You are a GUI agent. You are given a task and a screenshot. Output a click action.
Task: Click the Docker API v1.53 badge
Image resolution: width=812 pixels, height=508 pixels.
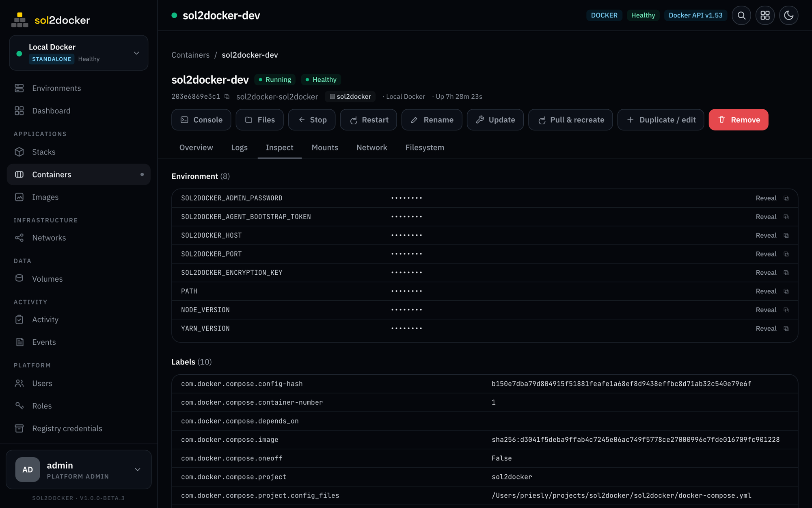[x=695, y=15]
